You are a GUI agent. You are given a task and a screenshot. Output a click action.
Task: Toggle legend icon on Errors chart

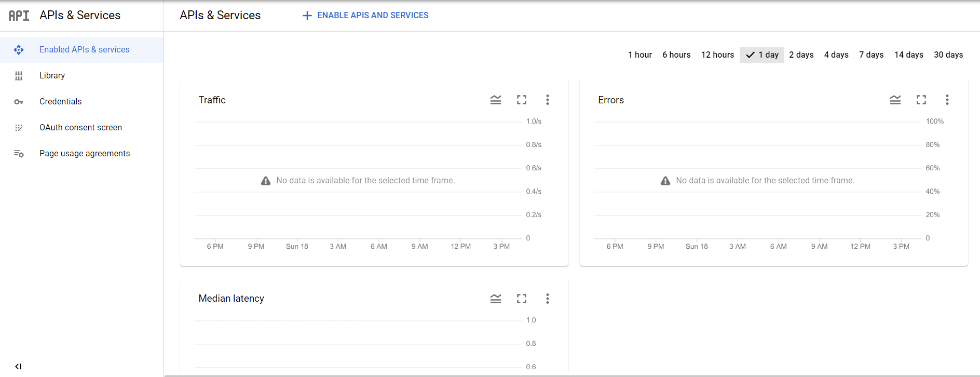pyautogui.click(x=895, y=100)
